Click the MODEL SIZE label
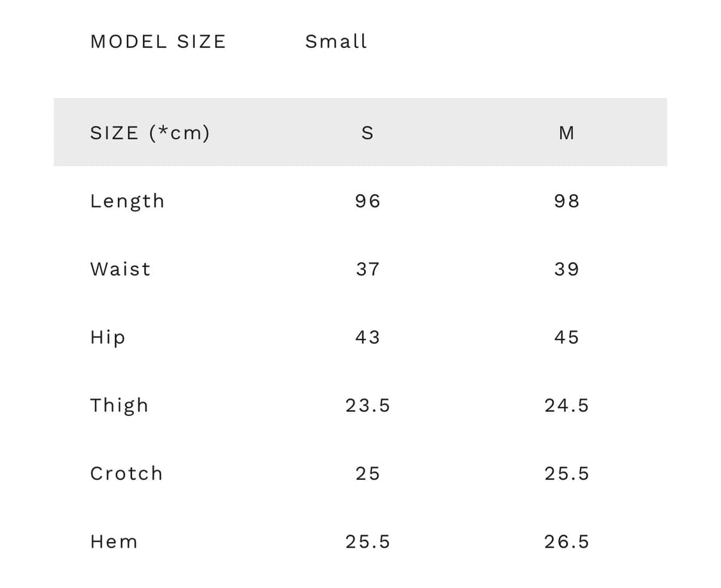 pos(158,42)
